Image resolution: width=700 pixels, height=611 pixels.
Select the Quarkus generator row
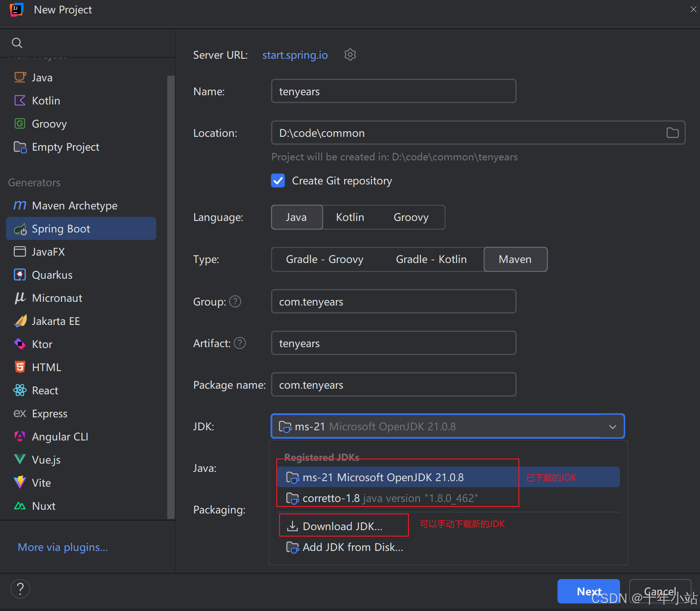pyautogui.click(x=81, y=275)
